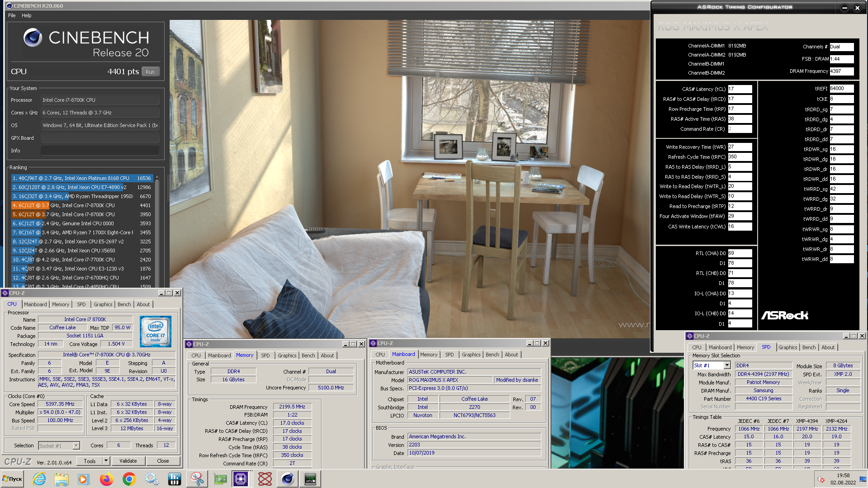The width and height of the screenshot is (868, 488).
Task: Switch to Bench tab in CPU-Z CPU window
Action: [x=124, y=304]
